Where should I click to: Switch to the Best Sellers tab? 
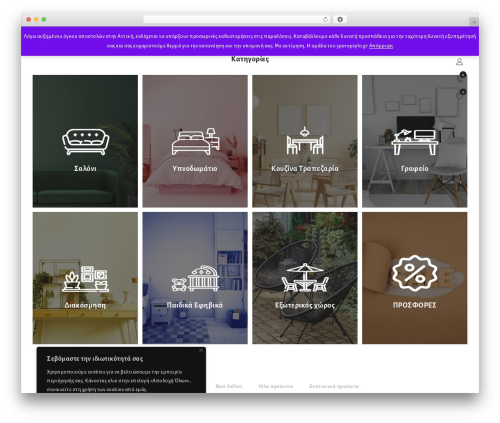(x=229, y=386)
